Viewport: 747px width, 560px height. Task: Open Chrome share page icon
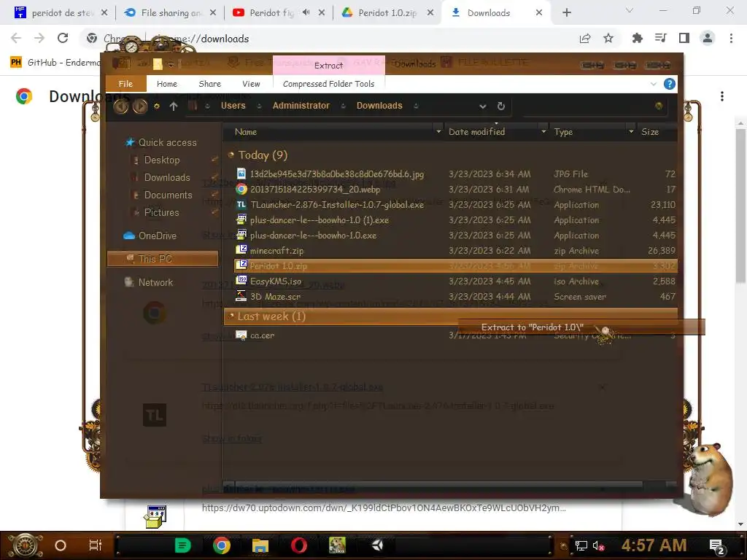click(x=585, y=38)
